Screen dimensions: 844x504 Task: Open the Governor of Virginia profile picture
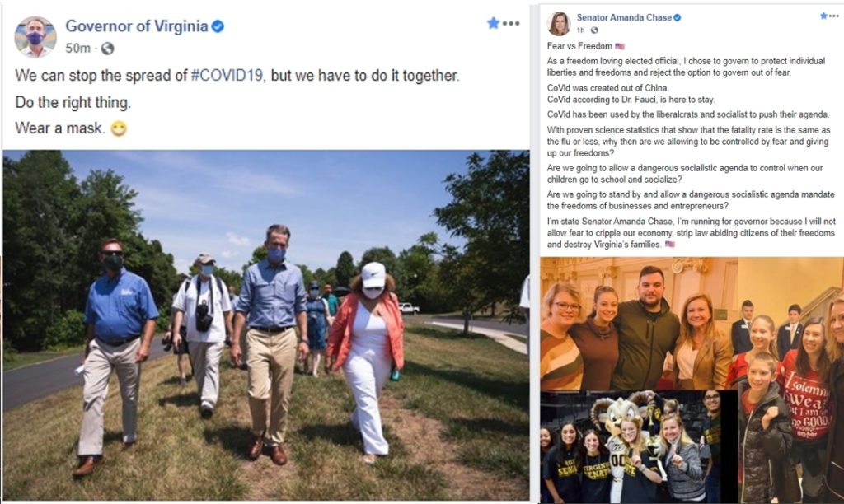tap(35, 36)
